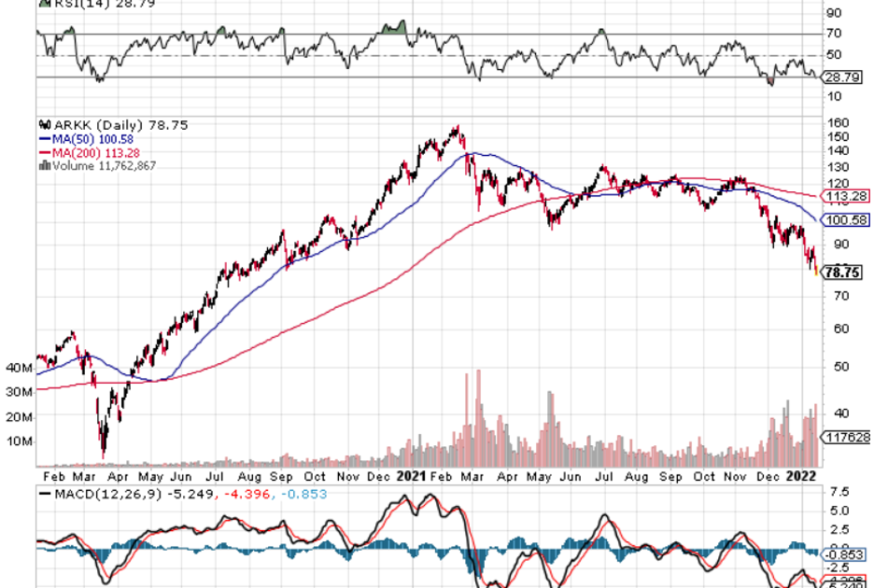Click the 40M volume axis label
The height and width of the screenshot is (588, 874).
[18, 368]
